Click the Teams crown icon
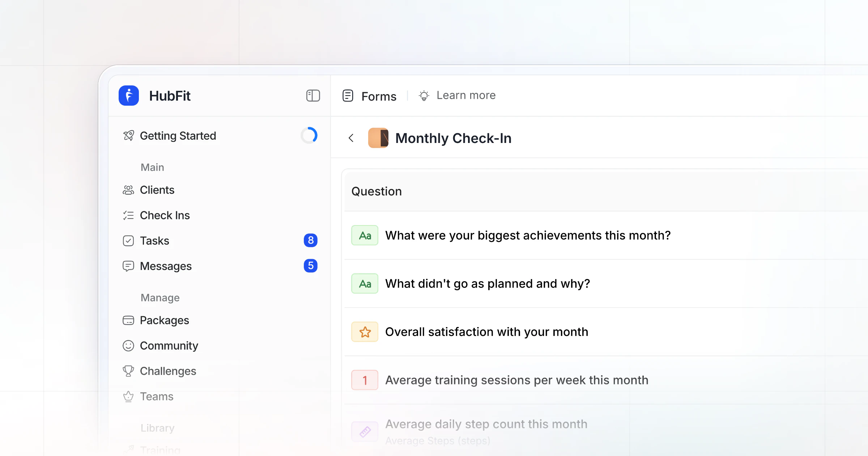Viewport: 868px width, 456px height. 128,396
